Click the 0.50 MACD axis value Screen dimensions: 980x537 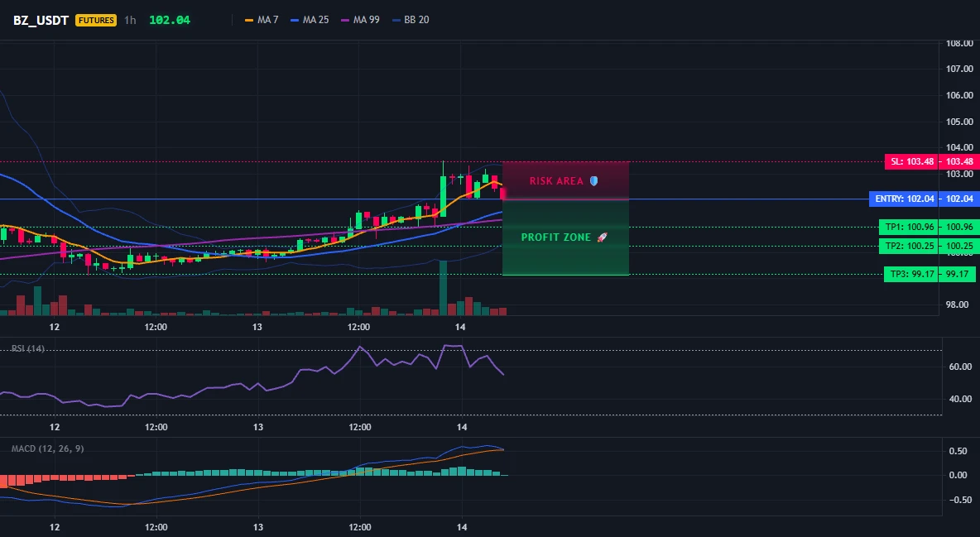tap(958, 451)
